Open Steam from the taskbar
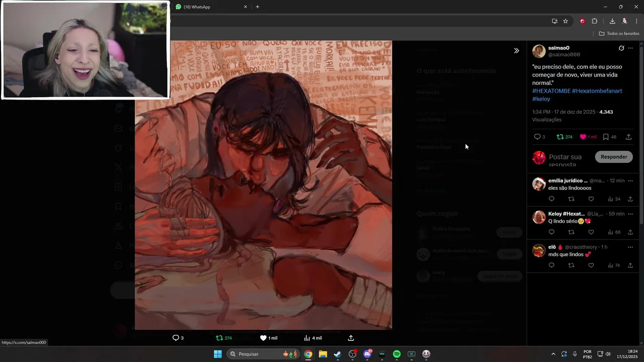 point(338,354)
